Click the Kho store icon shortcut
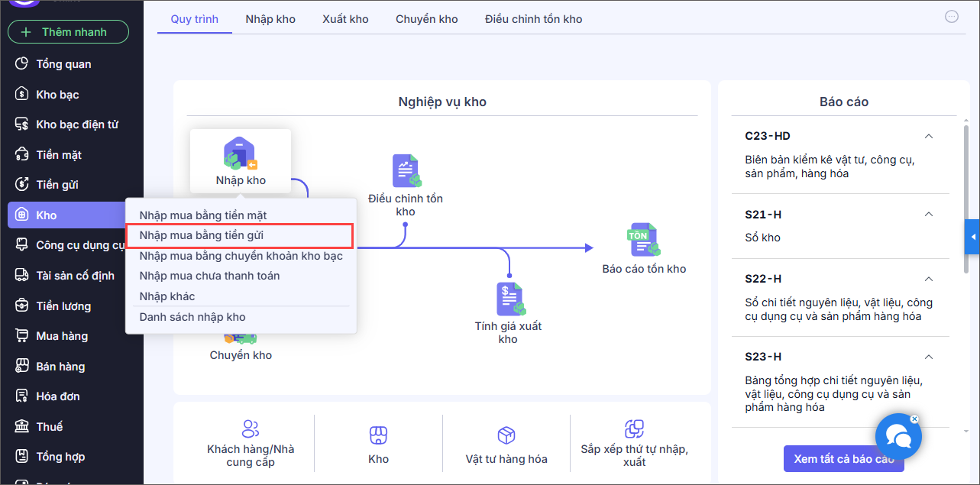Viewport: 980px width, 485px height. pos(378,435)
